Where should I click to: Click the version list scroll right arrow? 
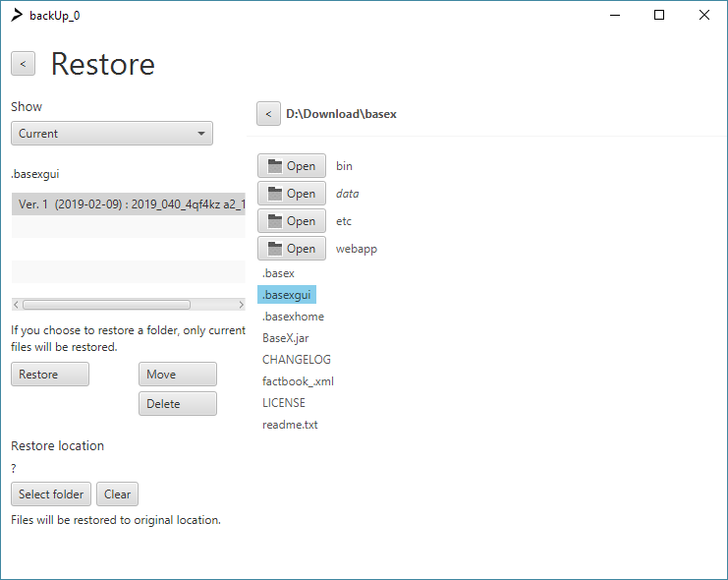pos(241,305)
